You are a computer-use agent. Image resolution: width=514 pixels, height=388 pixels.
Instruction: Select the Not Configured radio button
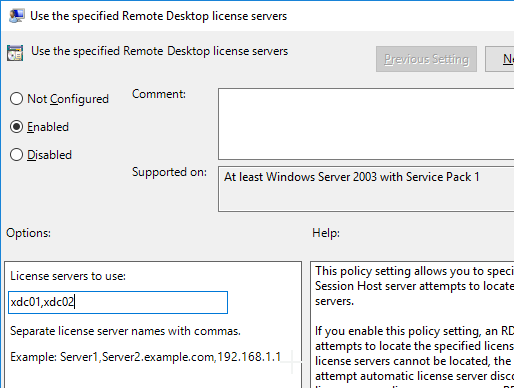16,99
